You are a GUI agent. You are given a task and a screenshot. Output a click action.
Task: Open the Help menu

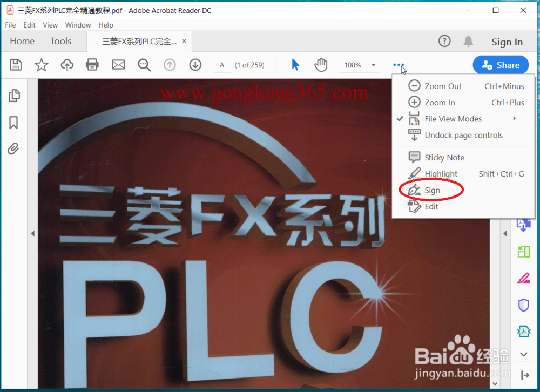[106, 25]
